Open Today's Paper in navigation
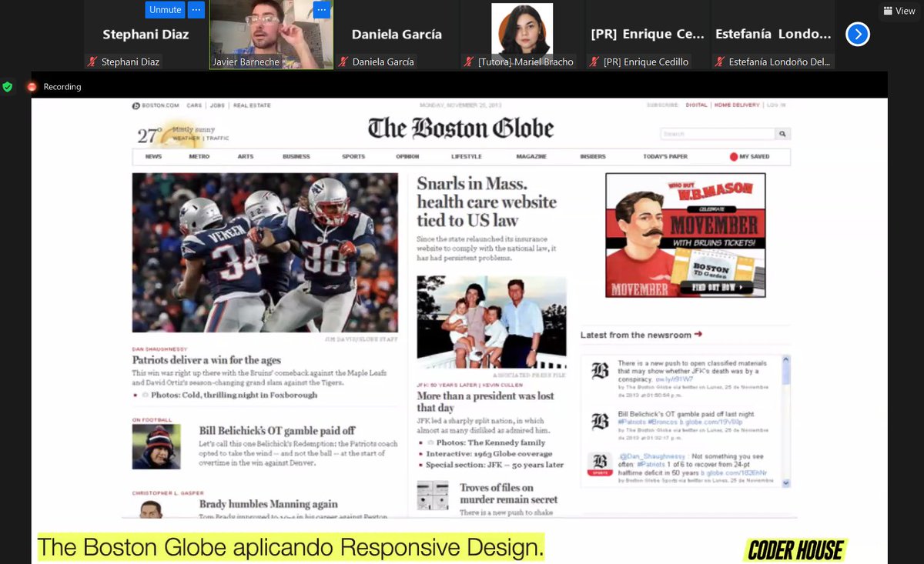The width and height of the screenshot is (924, 564). 665,156
